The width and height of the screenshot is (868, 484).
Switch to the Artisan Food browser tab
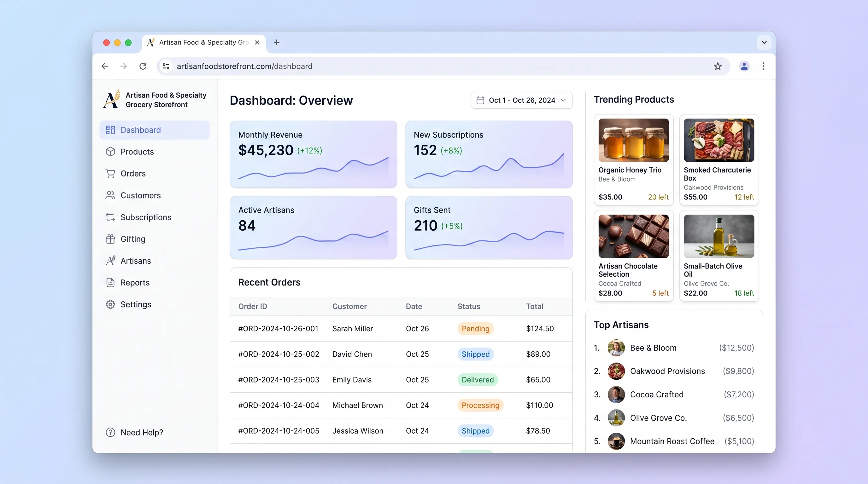[x=203, y=43]
